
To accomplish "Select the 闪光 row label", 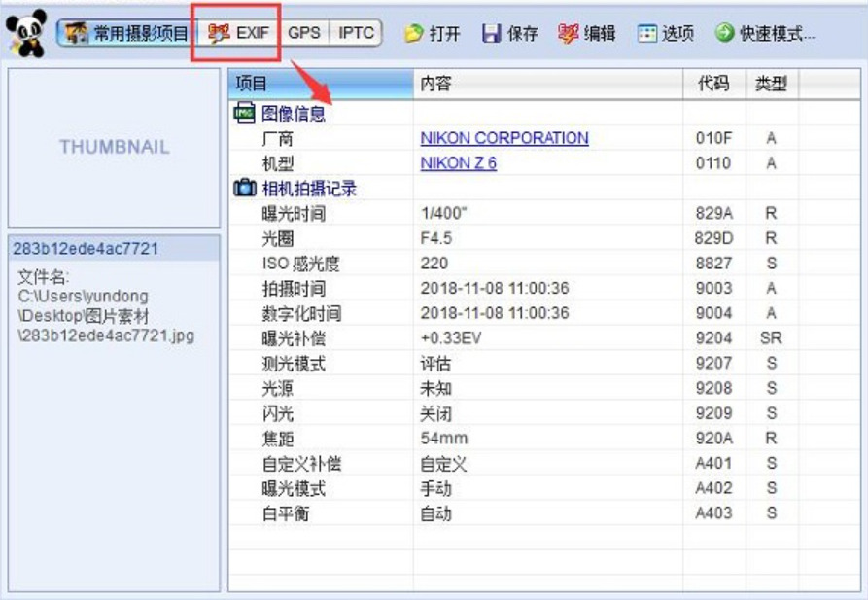I will tap(277, 413).
